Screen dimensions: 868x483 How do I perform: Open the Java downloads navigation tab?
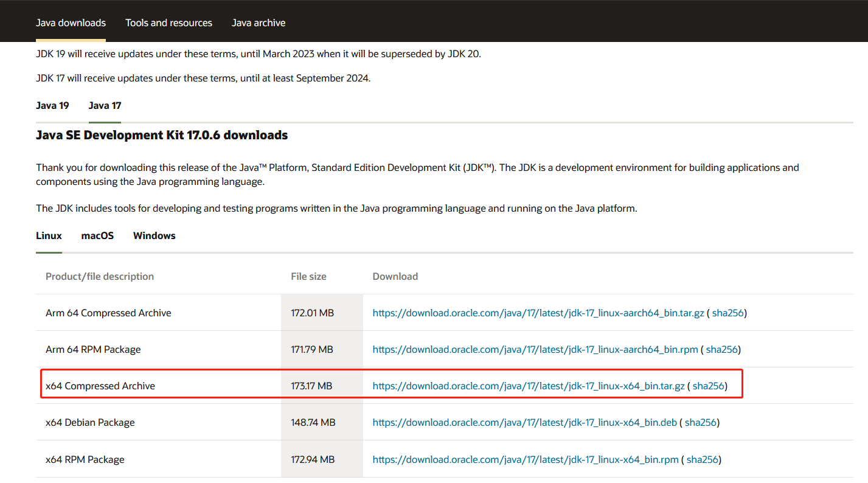click(x=71, y=23)
